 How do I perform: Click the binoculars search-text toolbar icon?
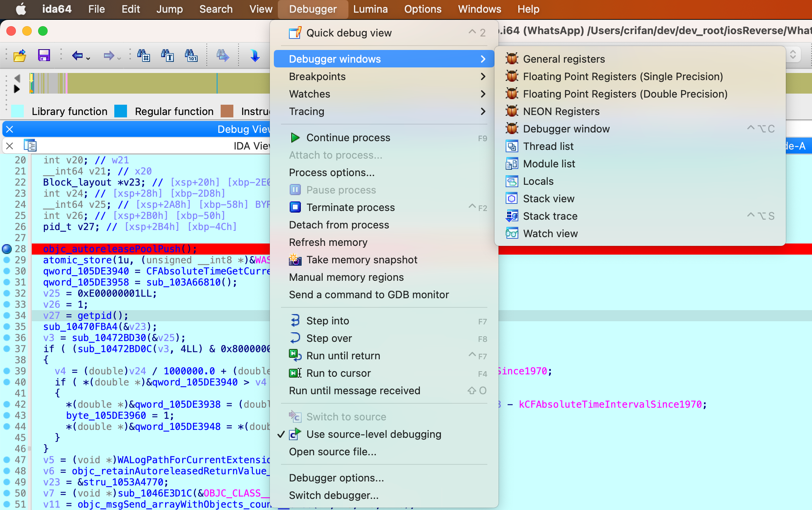(167, 56)
